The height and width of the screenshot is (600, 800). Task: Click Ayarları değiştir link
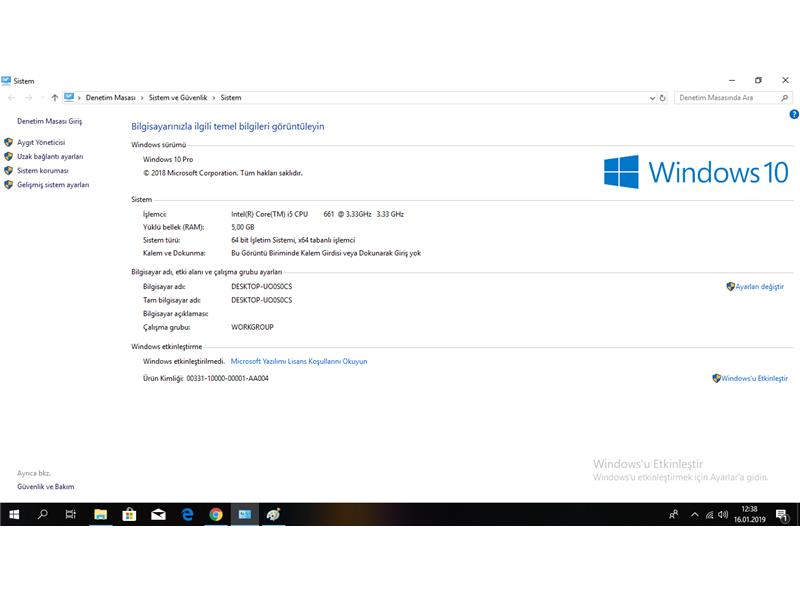pos(759,287)
